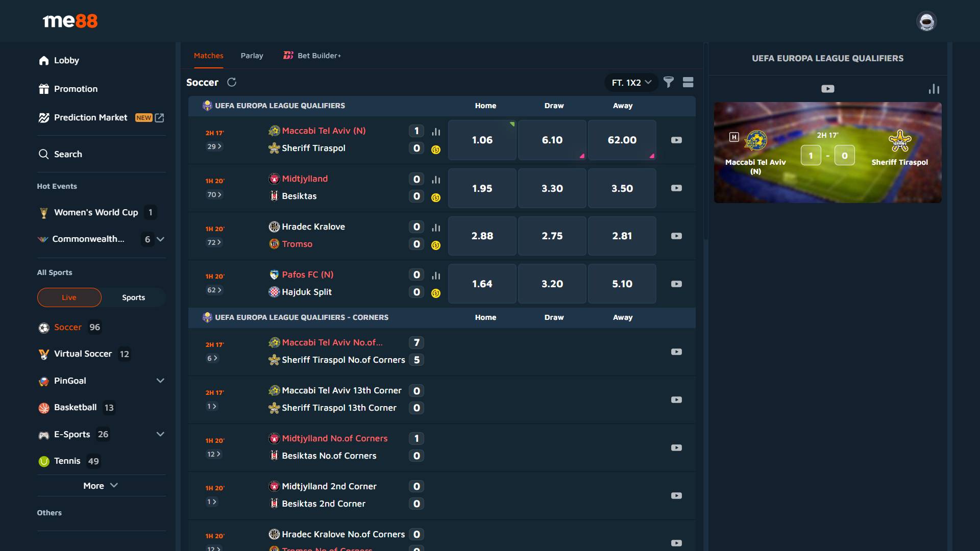Open Women's World Cup hot event
This screenshot has height=551, width=980.
(97, 212)
